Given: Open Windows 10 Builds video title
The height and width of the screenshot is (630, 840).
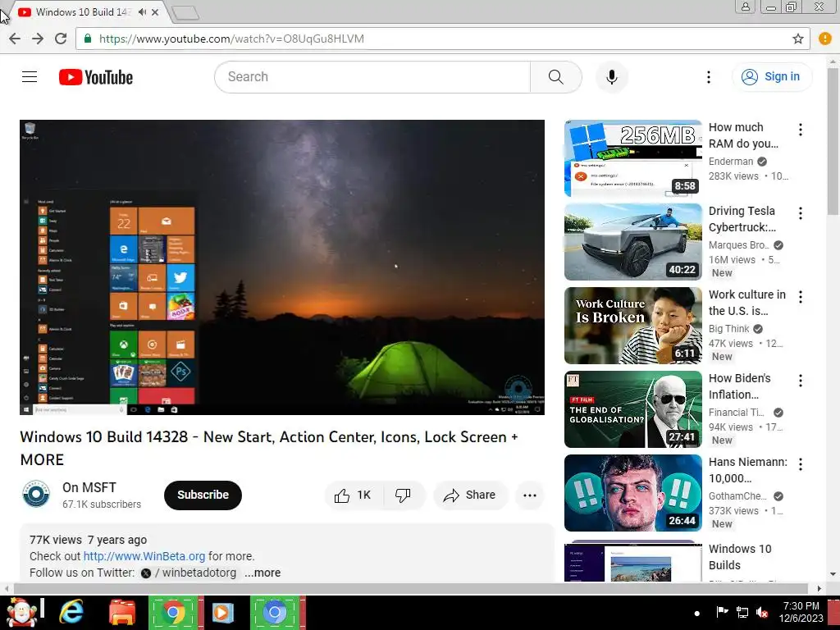Looking at the screenshot, I should pyautogui.click(x=740, y=557).
